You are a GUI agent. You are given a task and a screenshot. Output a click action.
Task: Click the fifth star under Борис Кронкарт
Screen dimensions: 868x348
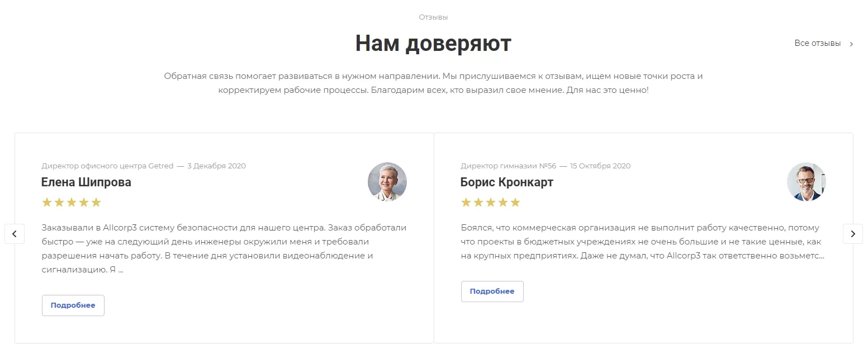pyautogui.click(x=515, y=203)
